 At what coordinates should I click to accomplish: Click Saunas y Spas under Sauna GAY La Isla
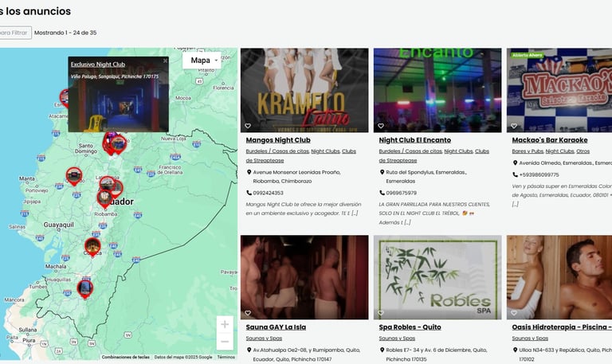click(264, 339)
